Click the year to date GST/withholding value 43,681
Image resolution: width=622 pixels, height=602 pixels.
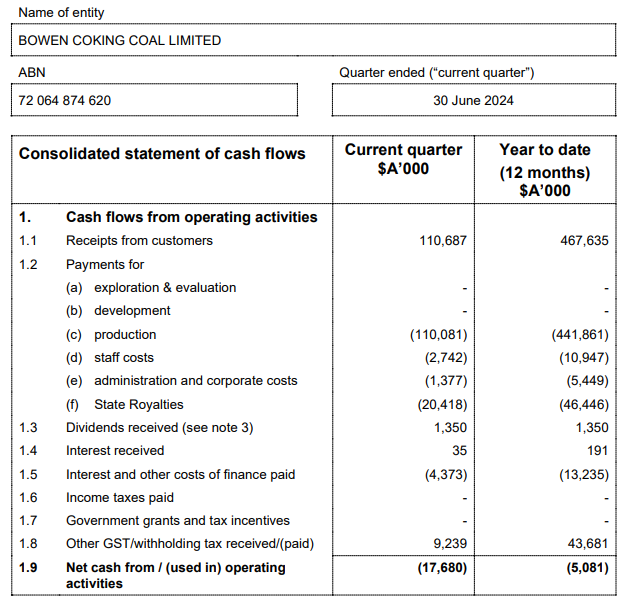coord(584,544)
